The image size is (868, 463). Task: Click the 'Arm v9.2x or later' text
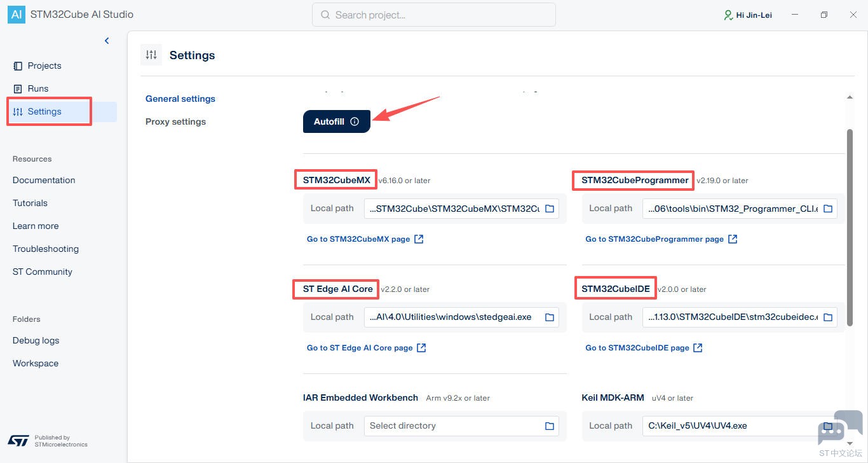tap(458, 398)
